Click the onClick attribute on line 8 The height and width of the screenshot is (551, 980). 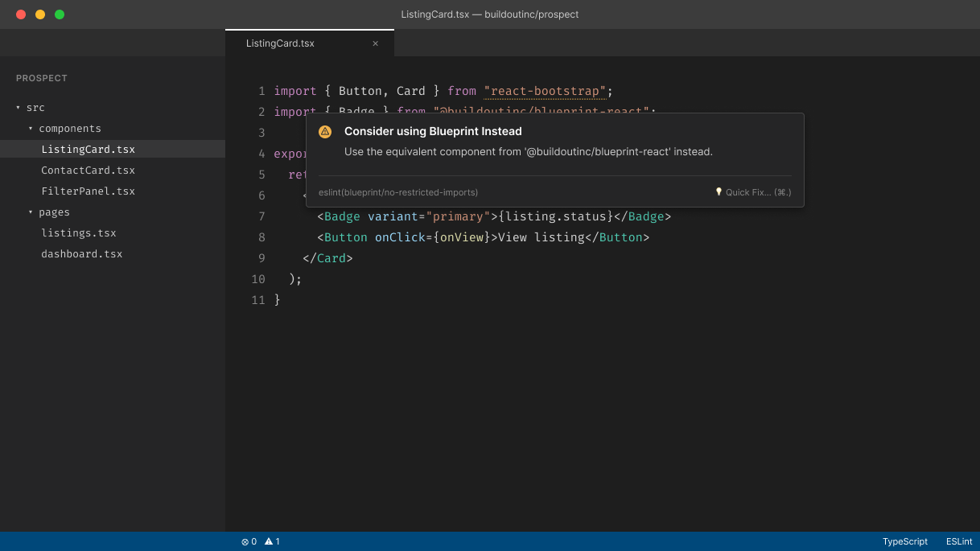coord(400,237)
